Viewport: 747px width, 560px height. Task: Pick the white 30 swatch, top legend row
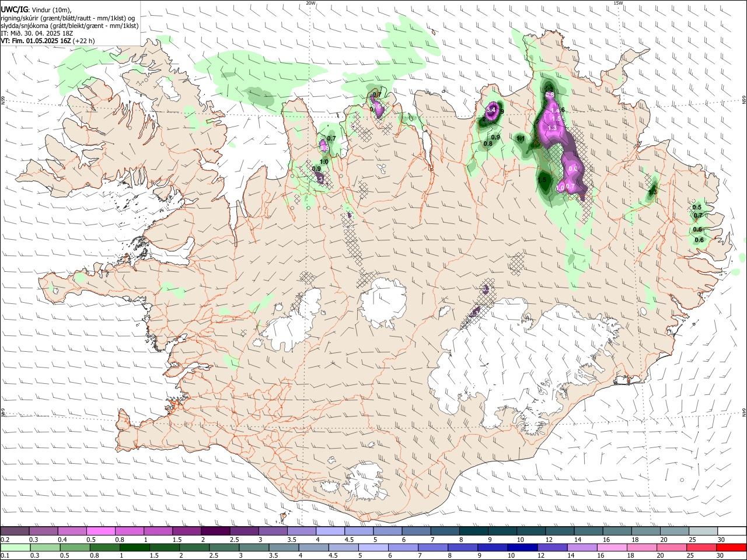click(732, 531)
